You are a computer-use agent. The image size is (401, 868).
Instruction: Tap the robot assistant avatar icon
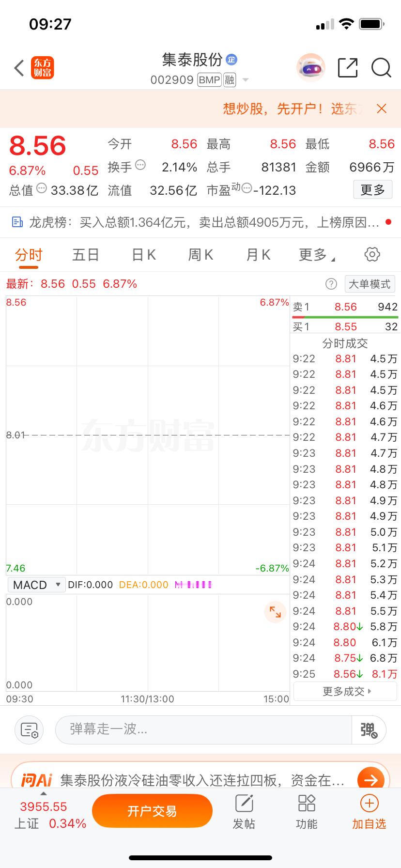[310, 68]
